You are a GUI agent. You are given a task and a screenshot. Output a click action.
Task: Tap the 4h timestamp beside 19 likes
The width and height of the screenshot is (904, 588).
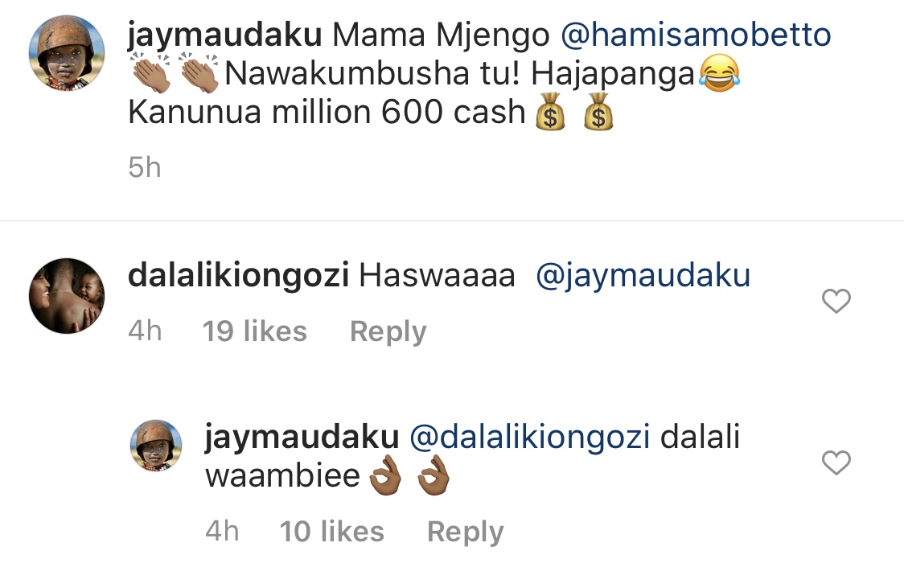pos(146,331)
